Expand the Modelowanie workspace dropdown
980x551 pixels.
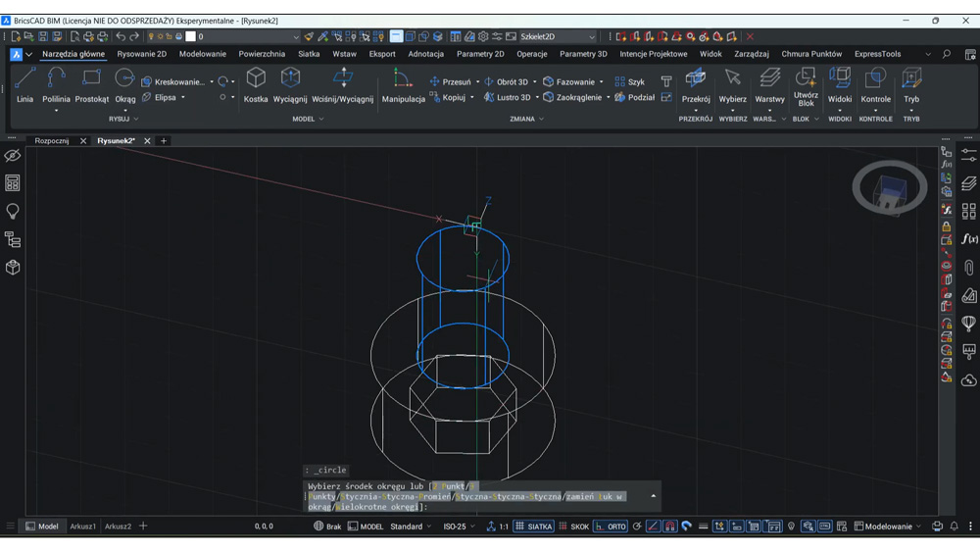(888, 526)
